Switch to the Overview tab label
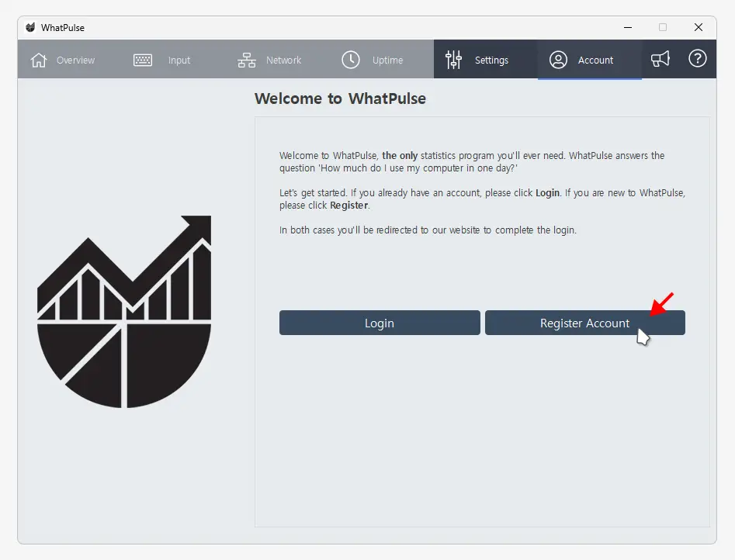This screenshot has width=735, height=560. (75, 60)
